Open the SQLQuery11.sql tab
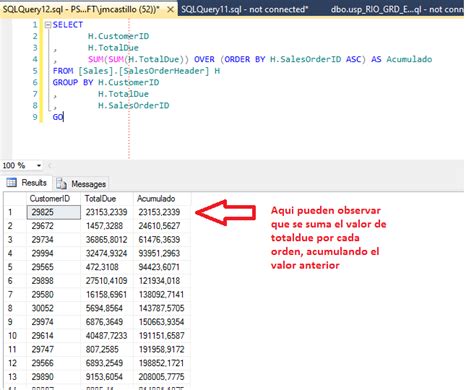 245,9
